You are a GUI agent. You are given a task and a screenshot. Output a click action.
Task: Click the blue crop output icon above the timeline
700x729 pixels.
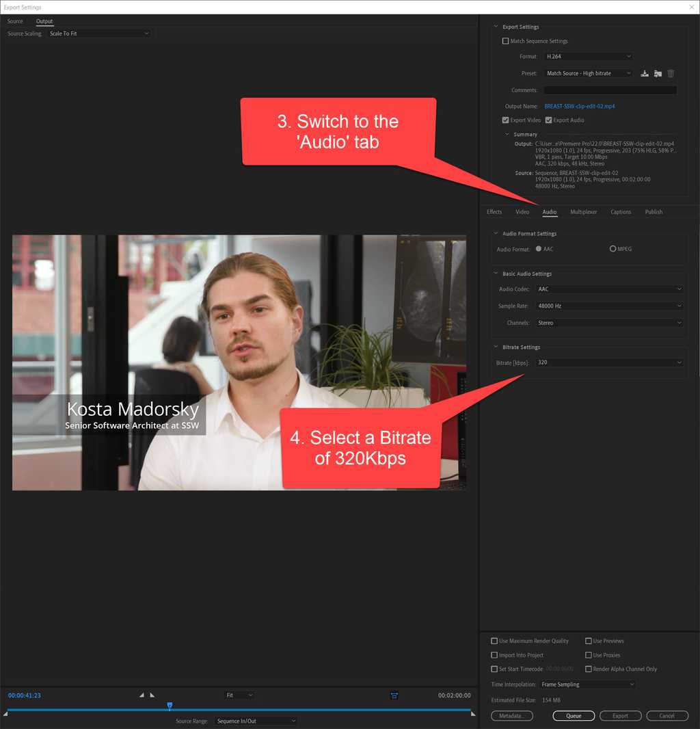pyautogui.click(x=394, y=695)
